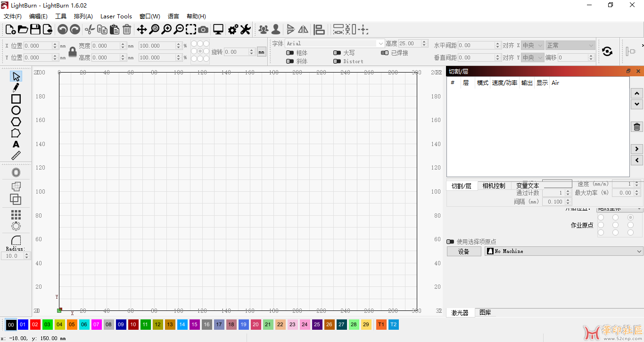The width and height of the screenshot is (644, 342).
Task: Click the 高度 25.00 font height stepper
Action: tap(425, 43)
